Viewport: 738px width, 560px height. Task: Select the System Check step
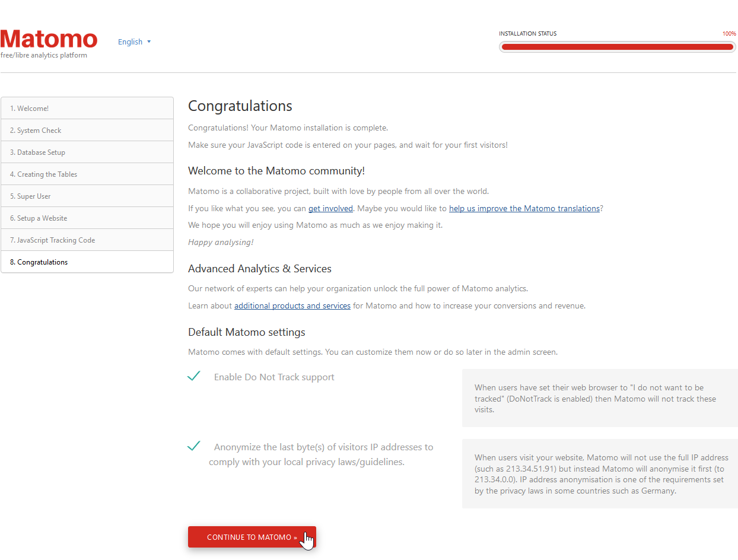[x=87, y=131]
